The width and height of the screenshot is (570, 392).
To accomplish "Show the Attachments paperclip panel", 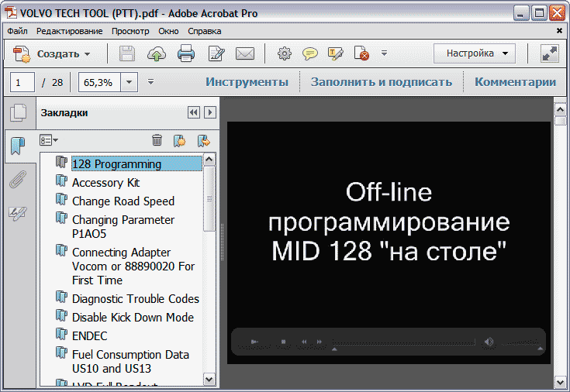I will [18, 179].
